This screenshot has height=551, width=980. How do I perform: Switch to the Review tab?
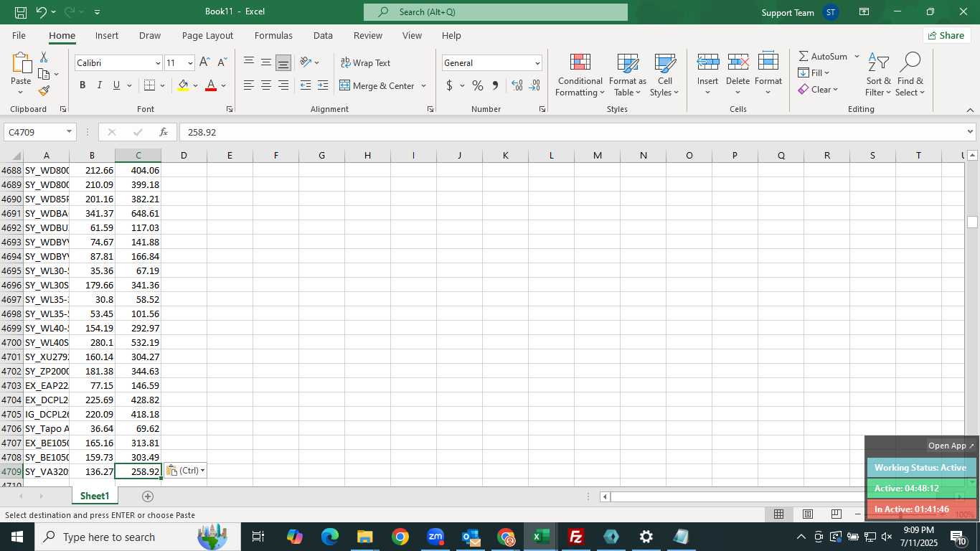click(367, 35)
